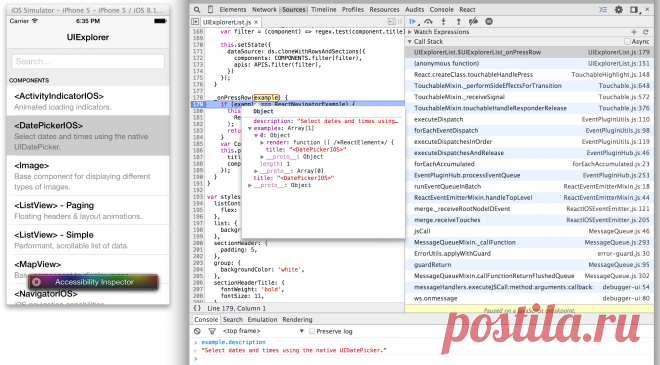Add a watch expression
Image resolution: width=660 pixels, height=365 pixels.
click(x=634, y=32)
